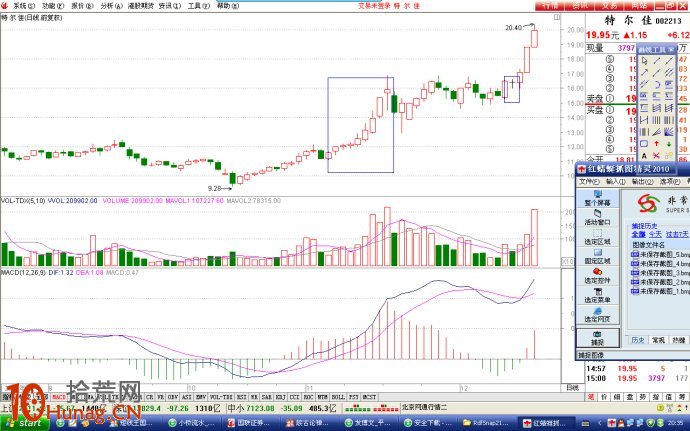
Task: Select the arrow line drawing tool
Action: [644, 72]
